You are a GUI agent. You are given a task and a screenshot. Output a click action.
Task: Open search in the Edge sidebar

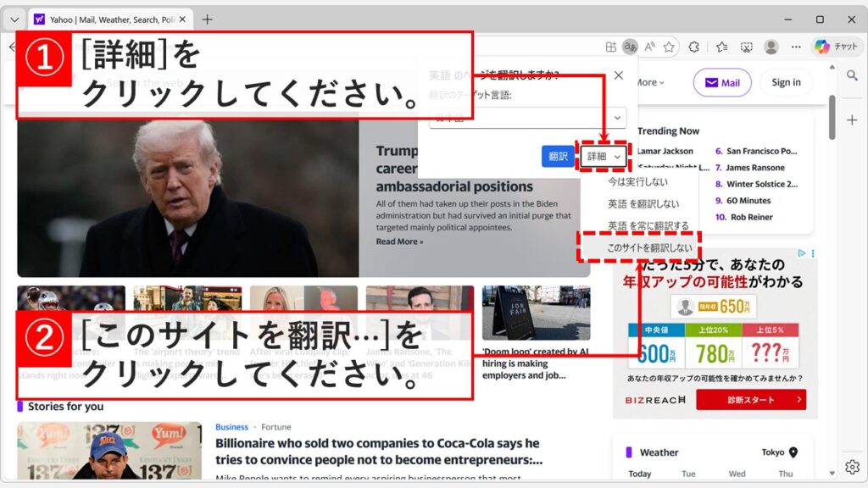coord(853,75)
